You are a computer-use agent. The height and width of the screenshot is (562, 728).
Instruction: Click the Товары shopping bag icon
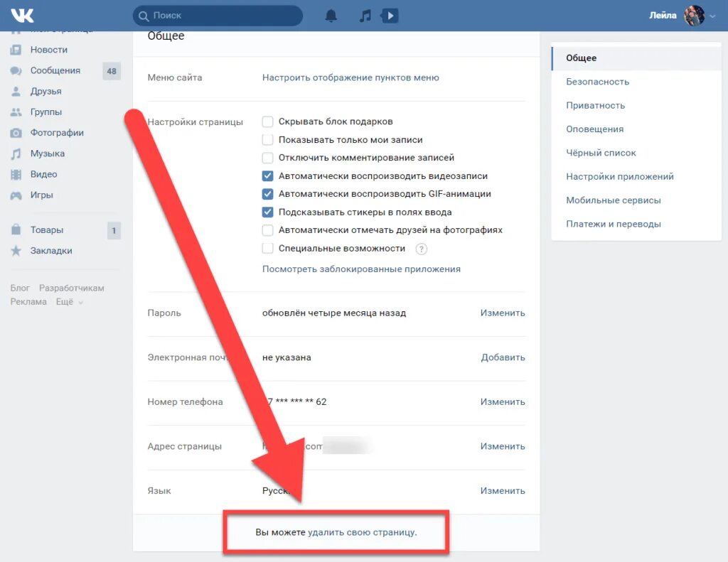tap(16, 229)
